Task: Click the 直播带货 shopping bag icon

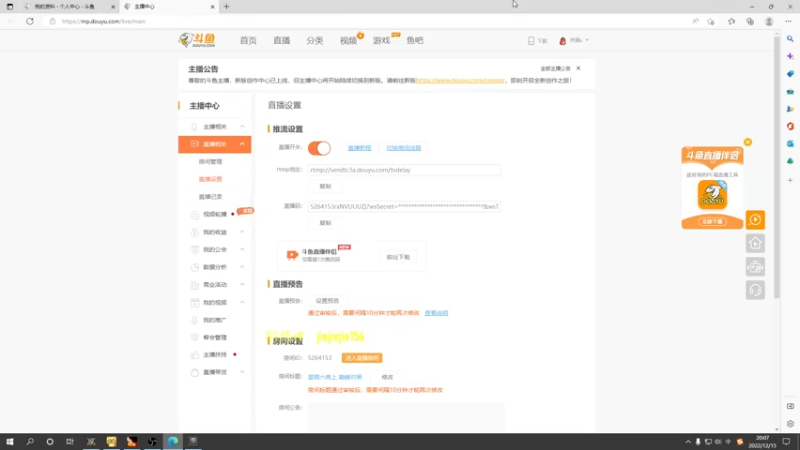Action: coord(194,372)
